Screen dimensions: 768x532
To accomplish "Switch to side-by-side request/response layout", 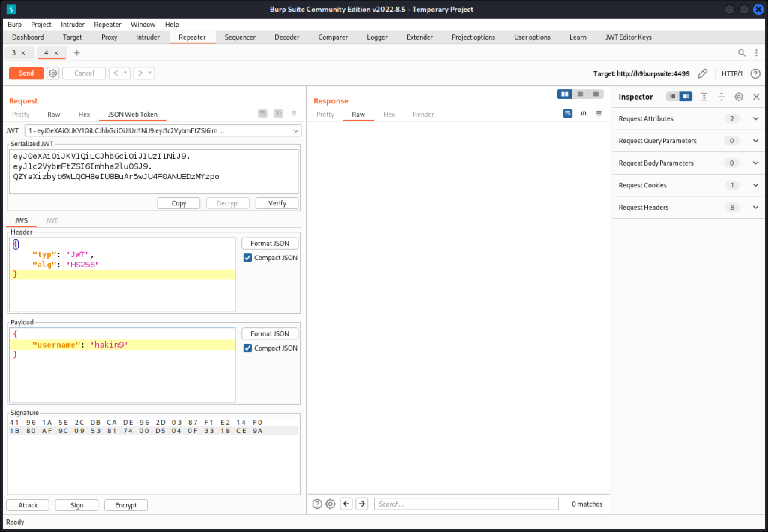I will click(565, 94).
